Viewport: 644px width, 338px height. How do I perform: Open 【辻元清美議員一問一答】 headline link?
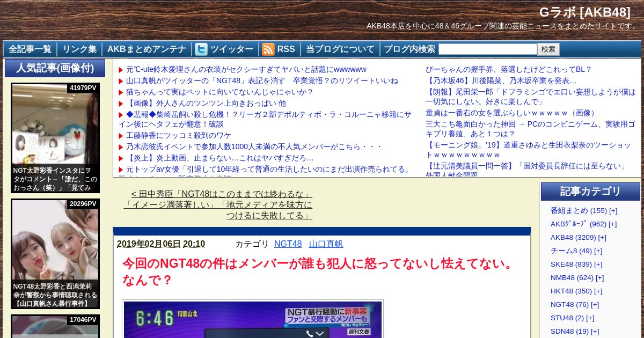click(x=526, y=169)
